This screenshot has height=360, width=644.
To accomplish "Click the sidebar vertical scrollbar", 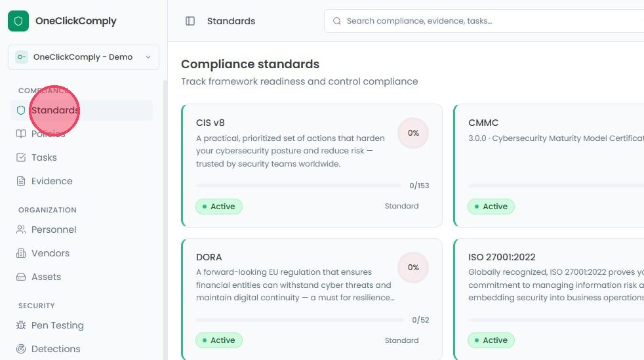I will point(165,220).
